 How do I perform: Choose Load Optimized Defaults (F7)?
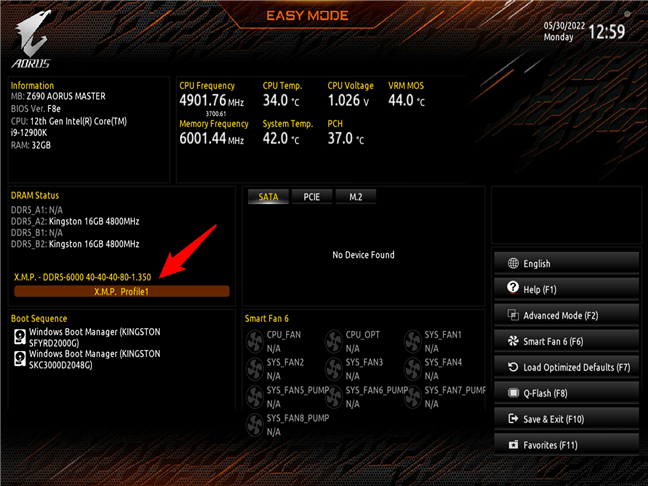[x=566, y=367]
